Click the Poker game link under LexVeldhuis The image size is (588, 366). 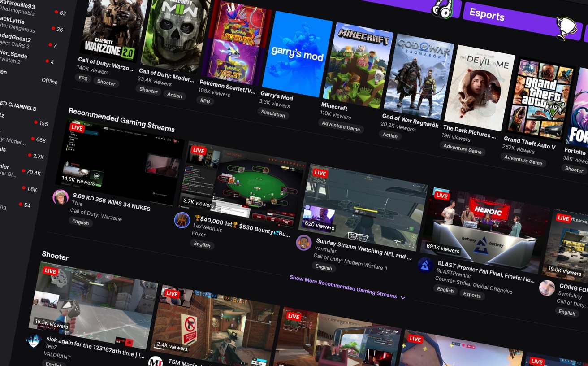click(x=199, y=234)
